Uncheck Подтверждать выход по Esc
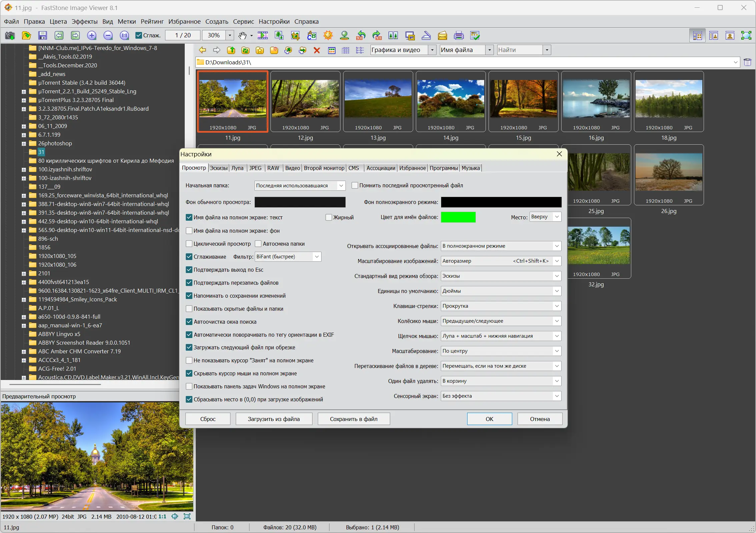The width and height of the screenshot is (756, 533). (189, 270)
